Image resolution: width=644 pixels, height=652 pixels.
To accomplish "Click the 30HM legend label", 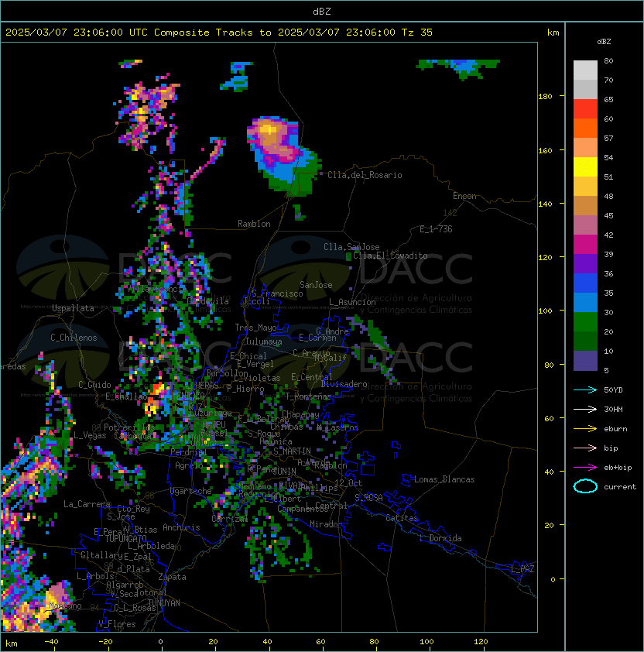I will 613,410.
